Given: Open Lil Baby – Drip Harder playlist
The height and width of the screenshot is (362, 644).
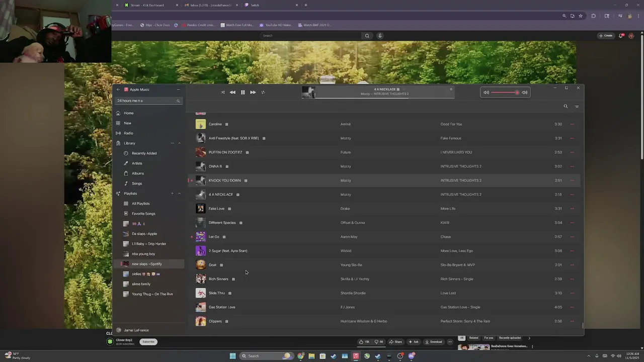Looking at the screenshot, I should pos(149,244).
